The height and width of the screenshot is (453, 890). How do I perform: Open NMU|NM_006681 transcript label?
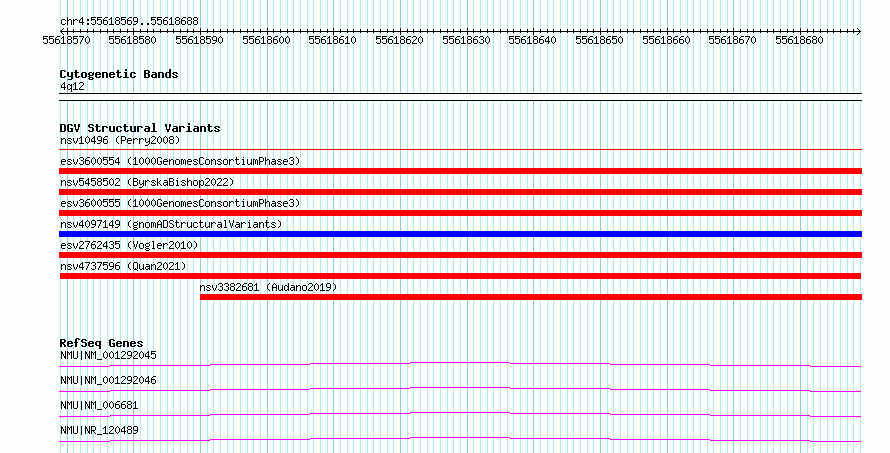point(99,405)
